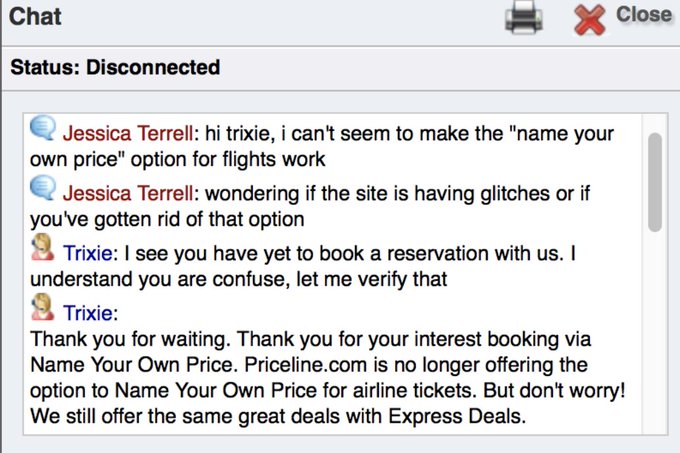Click the first Jessica Terrell name
680x453 pixels.
[128, 134]
